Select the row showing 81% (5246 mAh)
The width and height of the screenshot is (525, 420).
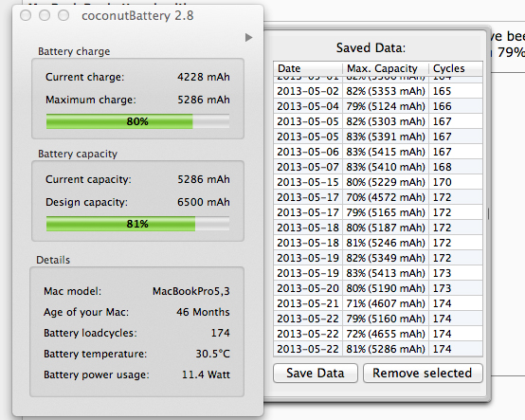tap(378, 243)
